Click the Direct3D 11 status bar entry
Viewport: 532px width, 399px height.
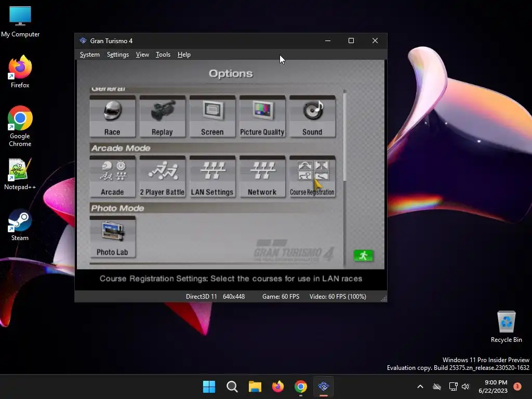click(x=201, y=297)
